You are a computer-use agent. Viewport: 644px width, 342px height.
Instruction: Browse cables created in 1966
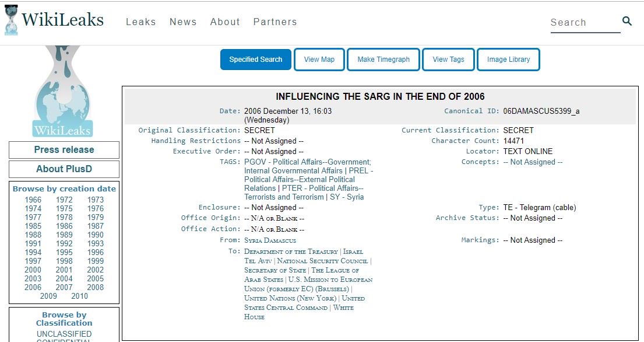(33, 200)
